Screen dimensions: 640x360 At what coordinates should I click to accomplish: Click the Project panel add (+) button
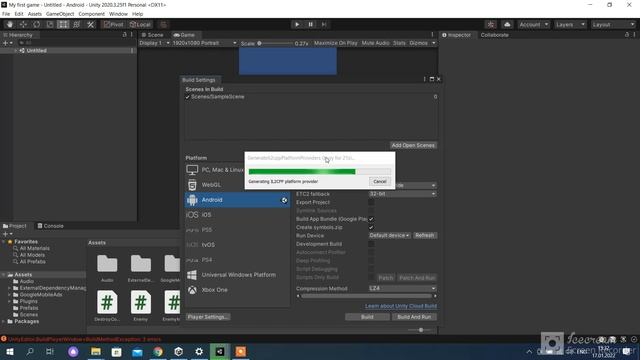click(x=6, y=234)
